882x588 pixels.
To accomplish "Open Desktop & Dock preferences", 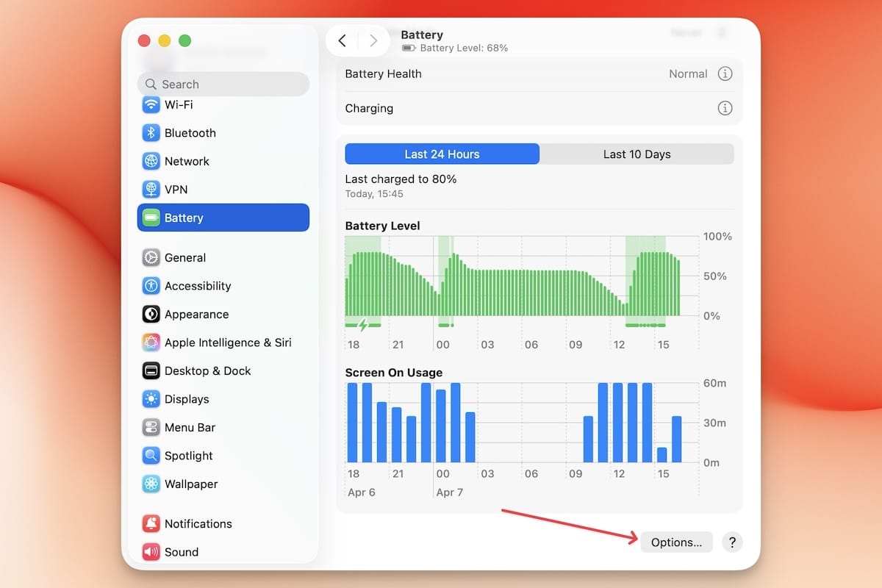I will 207,370.
